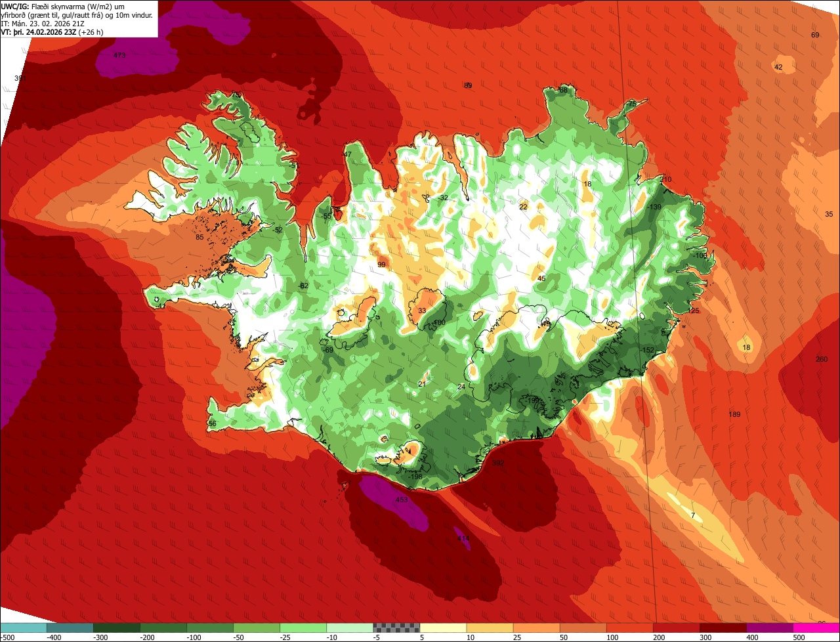Viewport: 840px width, 642px height.
Task: Click the value -32 in north Iceland
Action: click(x=443, y=198)
